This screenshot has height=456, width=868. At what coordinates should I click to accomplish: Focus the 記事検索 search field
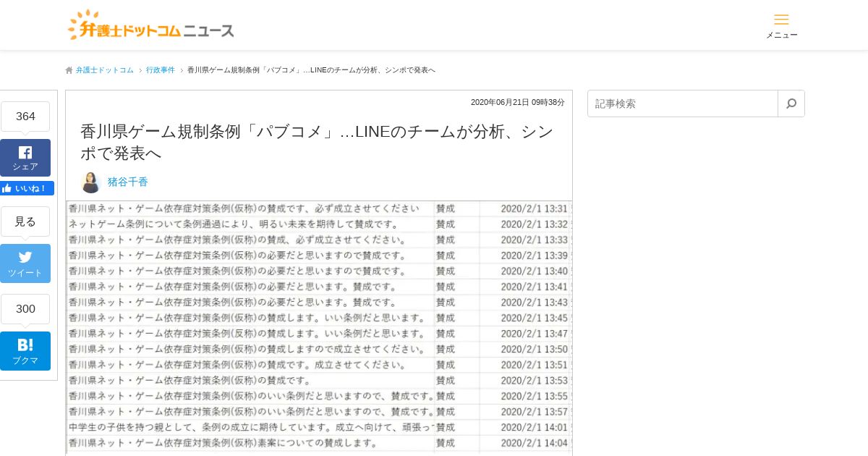click(x=683, y=104)
